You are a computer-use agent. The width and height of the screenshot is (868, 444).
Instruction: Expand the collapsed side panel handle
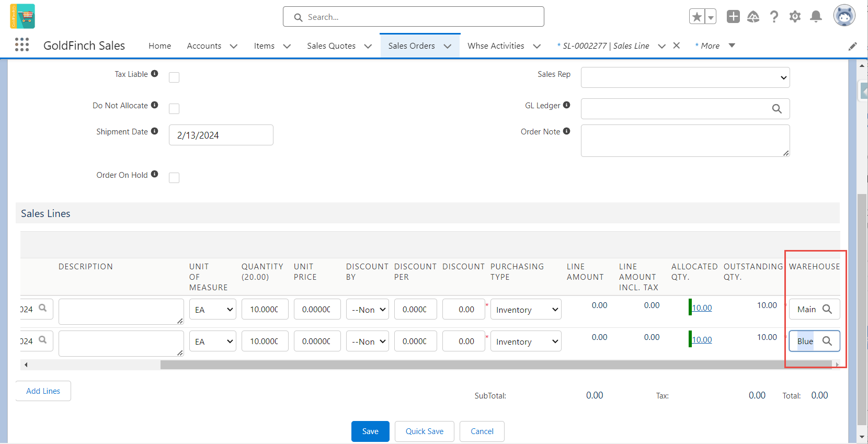point(863,92)
